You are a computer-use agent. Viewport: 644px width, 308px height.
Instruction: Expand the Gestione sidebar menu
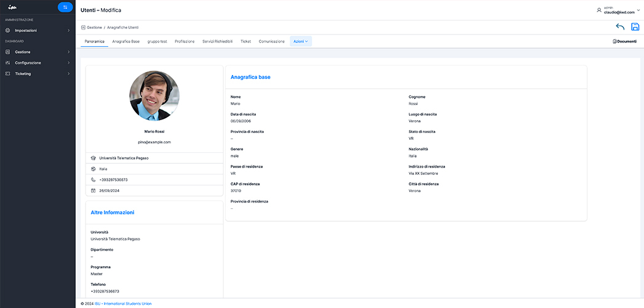(x=37, y=52)
